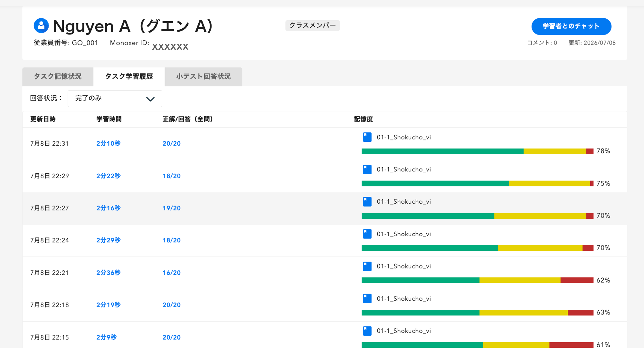The width and height of the screenshot is (644, 348).
Task: Open study time link 2分16秒
Action: pyautogui.click(x=109, y=208)
